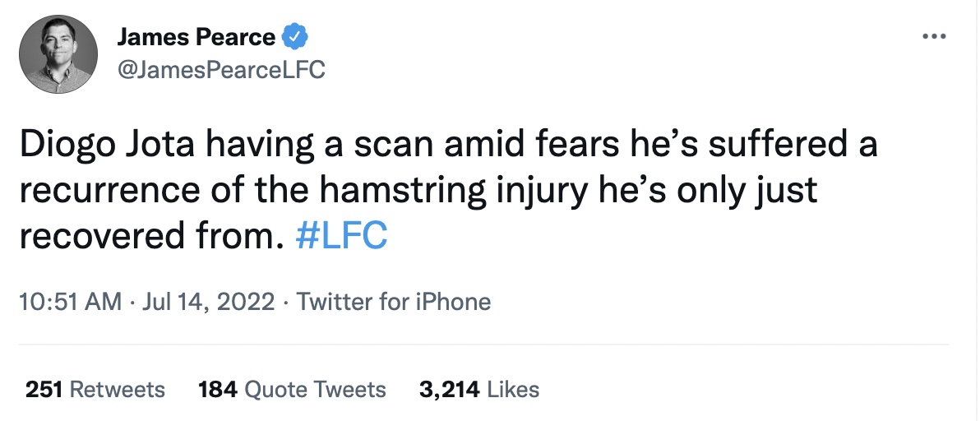Click the 184 quote count number

tap(217, 389)
